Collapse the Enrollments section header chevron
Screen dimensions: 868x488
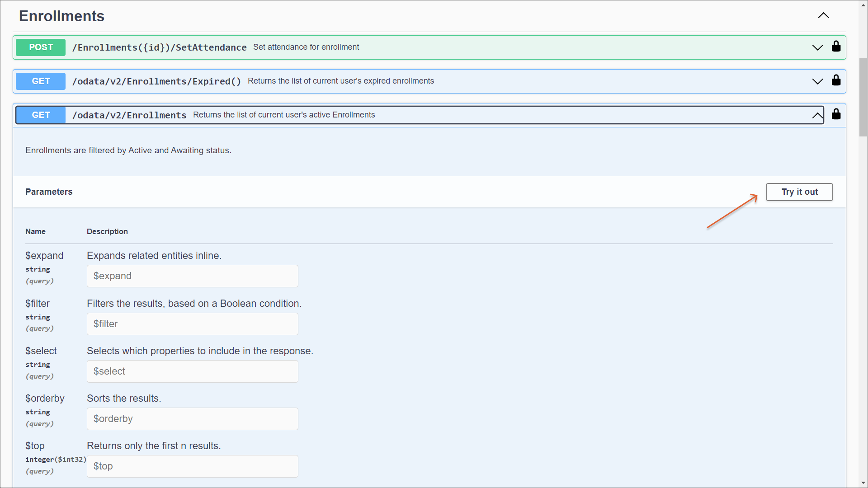tap(823, 16)
